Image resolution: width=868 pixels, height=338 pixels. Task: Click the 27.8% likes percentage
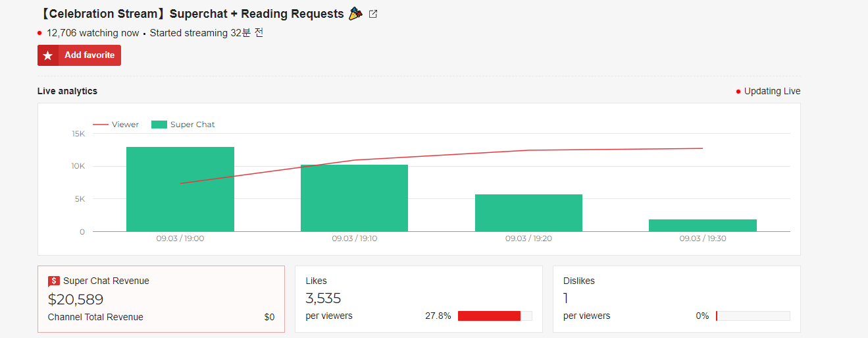438,316
